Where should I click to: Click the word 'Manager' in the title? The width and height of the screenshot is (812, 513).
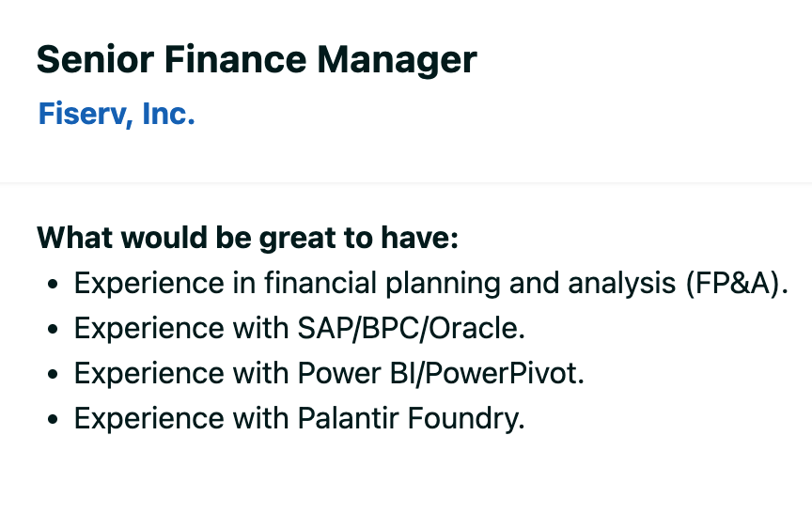[397, 60]
